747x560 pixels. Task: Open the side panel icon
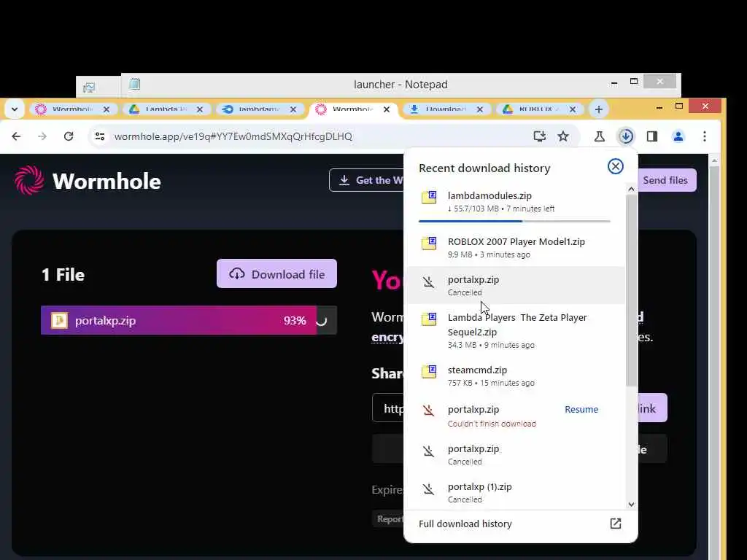pyautogui.click(x=652, y=136)
